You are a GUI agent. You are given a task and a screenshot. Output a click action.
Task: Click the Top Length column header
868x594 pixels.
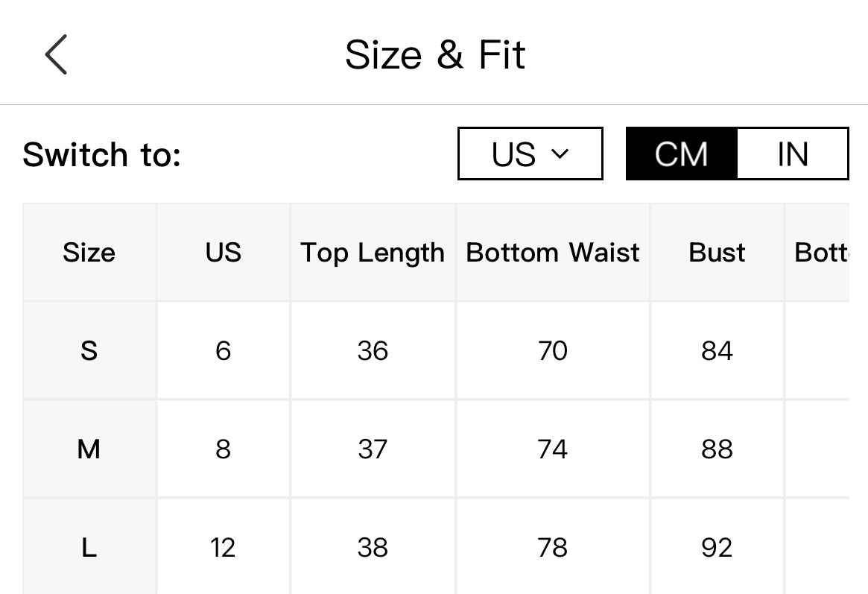[373, 253]
